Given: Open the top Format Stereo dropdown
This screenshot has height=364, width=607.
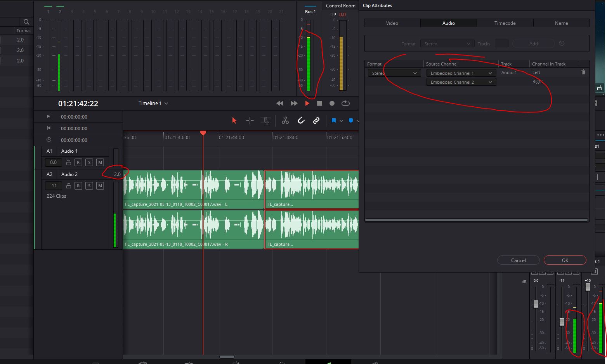Looking at the screenshot, I should (x=447, y=44).
